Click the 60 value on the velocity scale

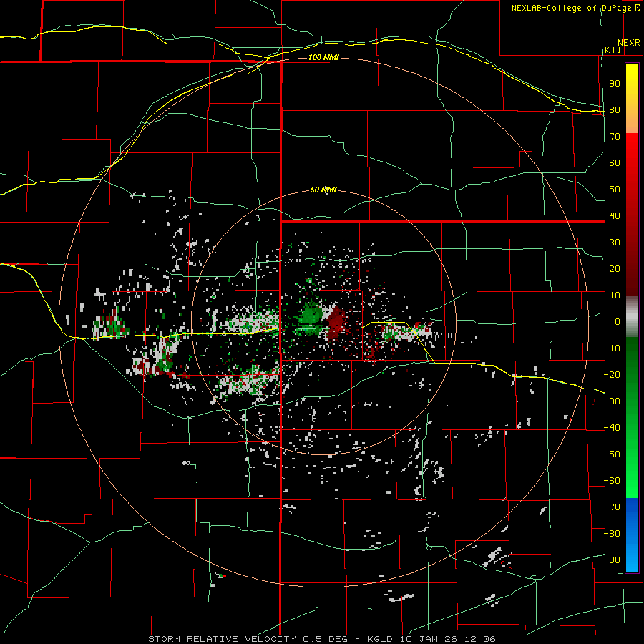click(615, 163)
